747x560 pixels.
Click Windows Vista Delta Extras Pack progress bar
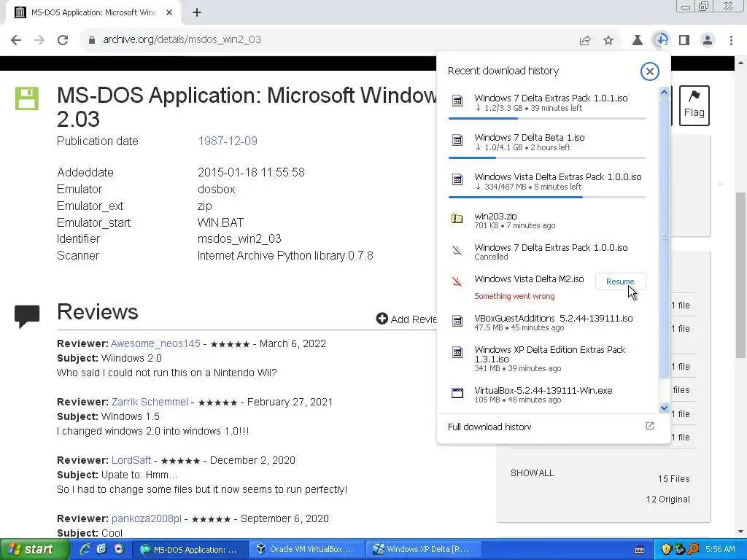click(547, 197)
